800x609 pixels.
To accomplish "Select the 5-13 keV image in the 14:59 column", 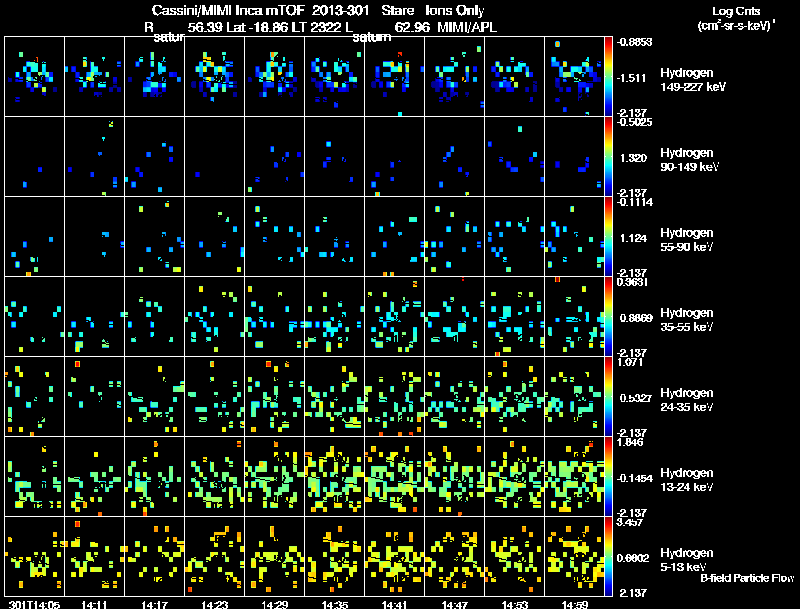I will [x=575, y=556].
